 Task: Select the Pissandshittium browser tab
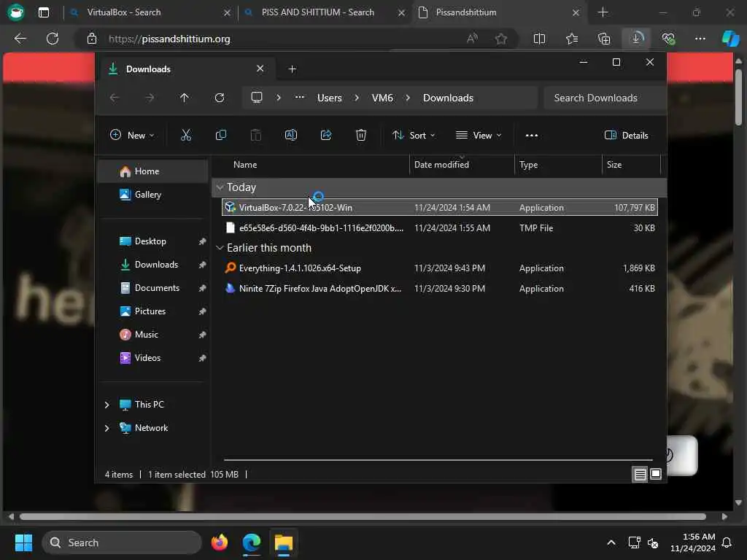499,12
